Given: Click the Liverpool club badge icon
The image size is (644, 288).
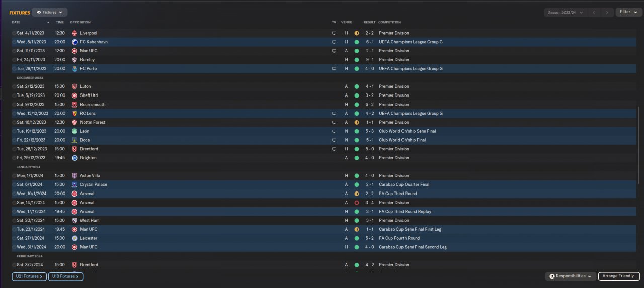Looking at the screenshot, I should click(x=75, y=33).
